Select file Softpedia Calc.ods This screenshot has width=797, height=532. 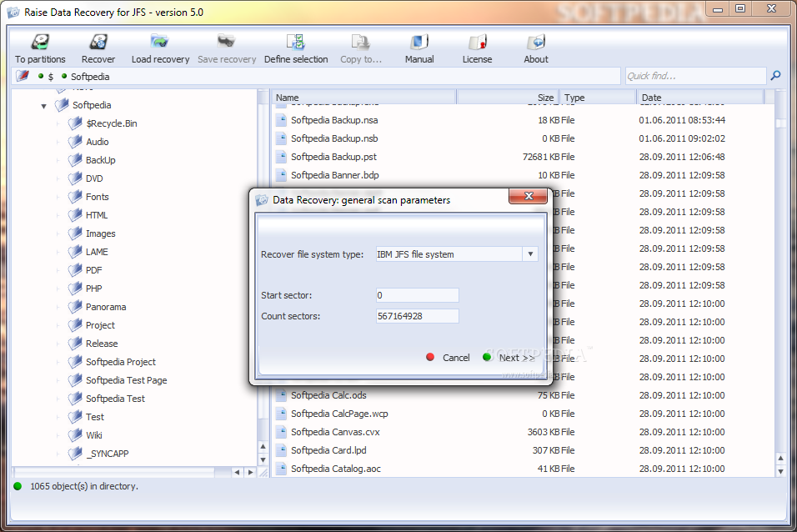[x=328, y=395]
